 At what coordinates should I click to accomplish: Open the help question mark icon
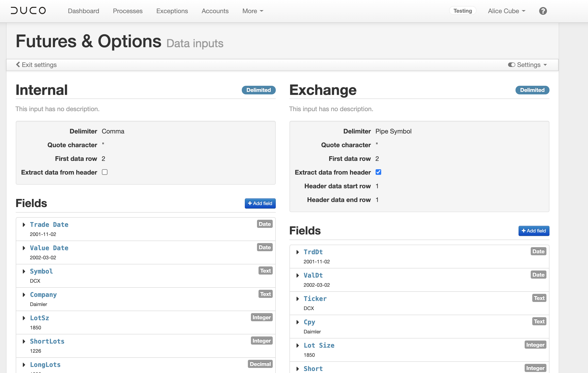(543, 11)
